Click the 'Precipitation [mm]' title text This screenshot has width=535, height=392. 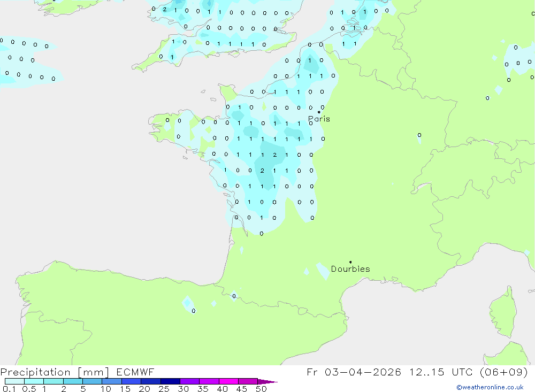(55, 372)
